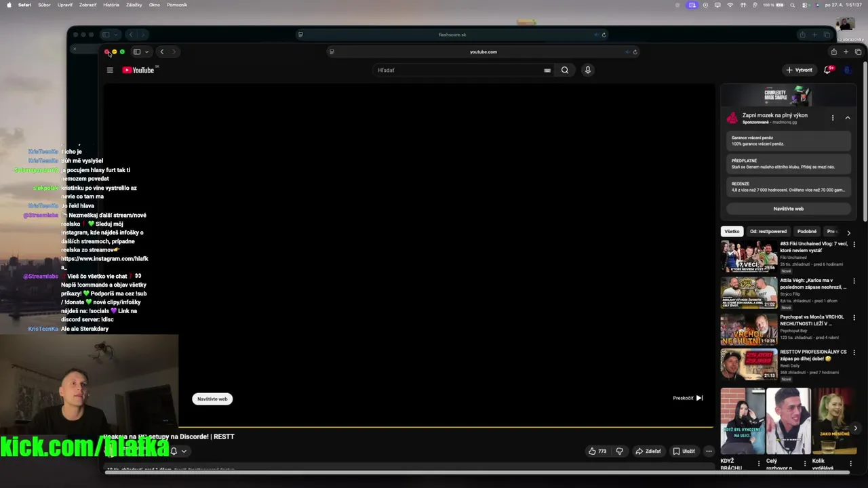Open the YouTube hamburger guide menu
This screenshot has width=868, height=488.
(110, 70)
